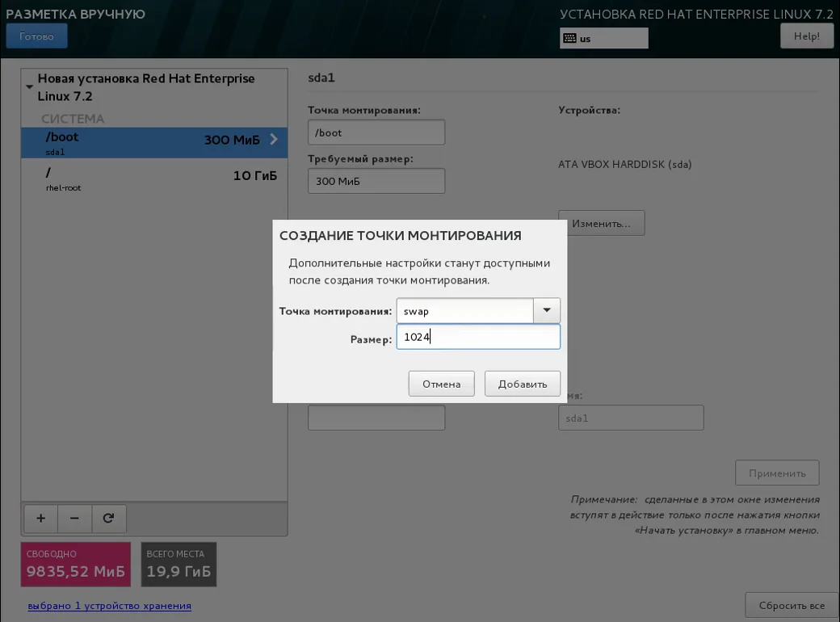Image resolution: width=840 pixels, height=622 pixels.
Task: Open the selected storage device link
Action: click(x=109, y=605)
